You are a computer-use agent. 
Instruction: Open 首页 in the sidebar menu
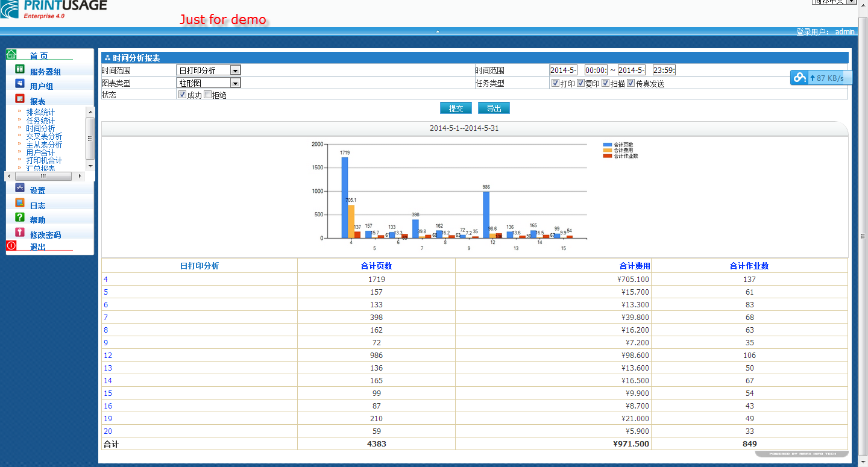[x=39, y=55]
